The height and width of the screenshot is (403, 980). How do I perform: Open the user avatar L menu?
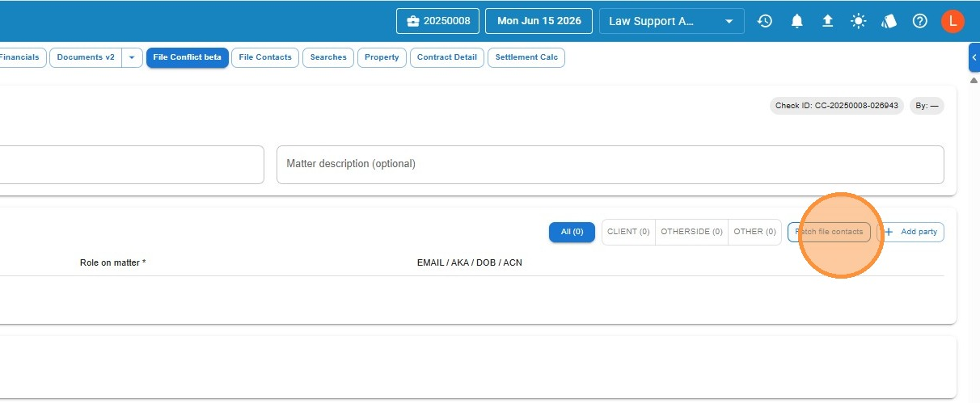[953, 21]
